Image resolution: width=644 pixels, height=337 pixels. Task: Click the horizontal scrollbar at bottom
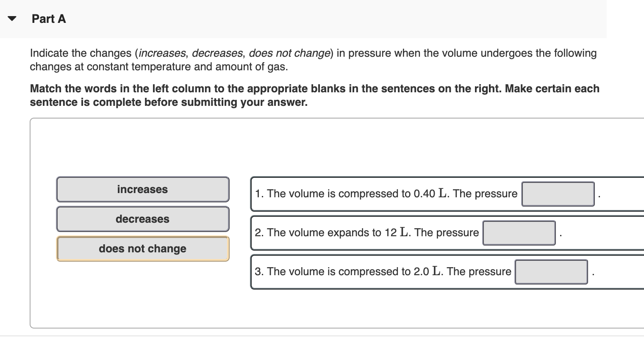322,334
